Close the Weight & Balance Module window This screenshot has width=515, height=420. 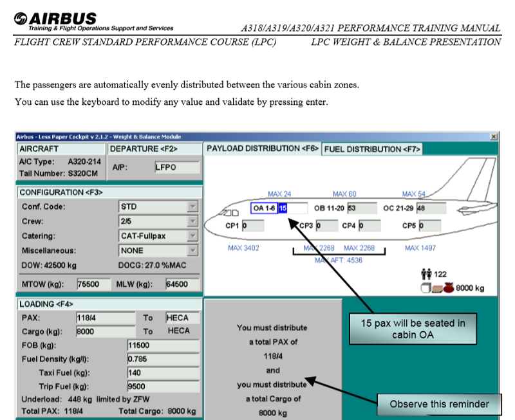pos(493,137)
